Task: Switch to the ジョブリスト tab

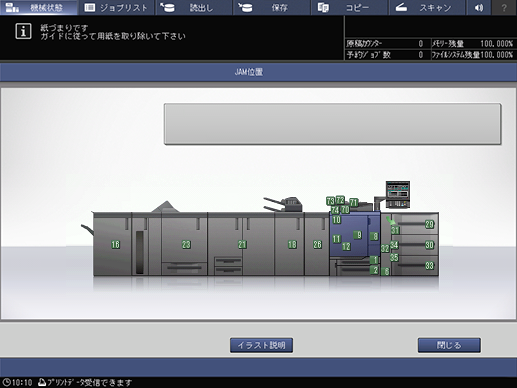Action: coord(116,7)
